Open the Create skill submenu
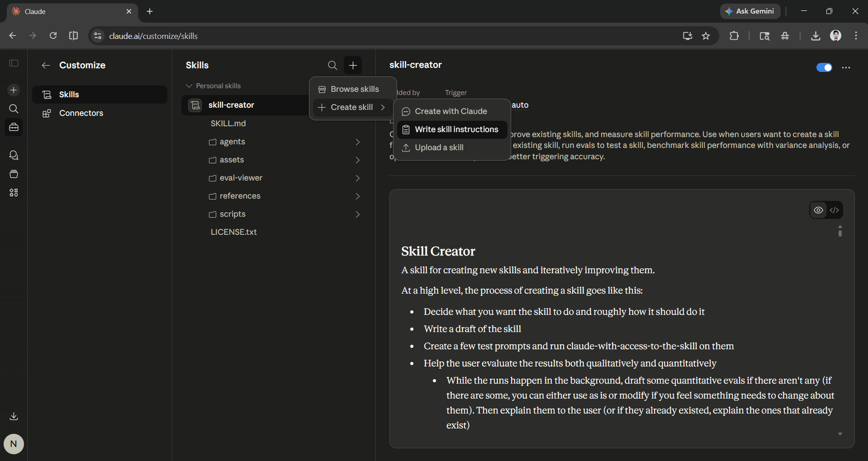Screen dimensions: 868x461 353,107
